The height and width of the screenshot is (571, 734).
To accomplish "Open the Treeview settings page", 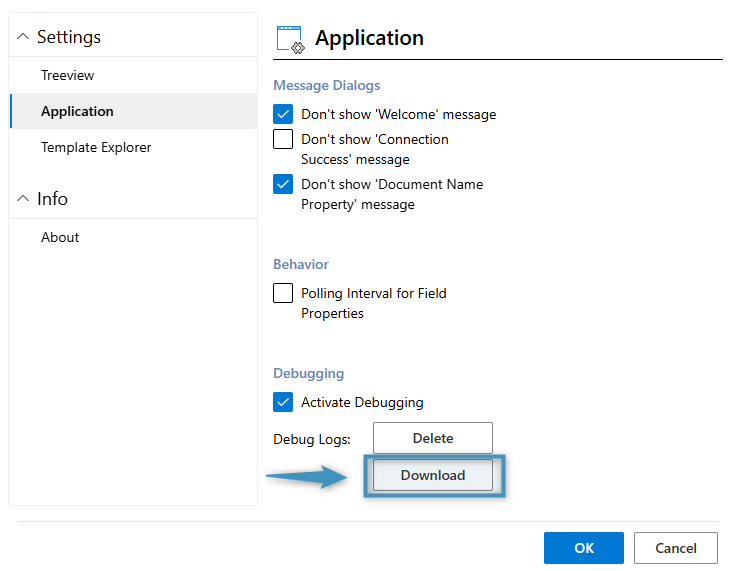I will tap(68, 75).
